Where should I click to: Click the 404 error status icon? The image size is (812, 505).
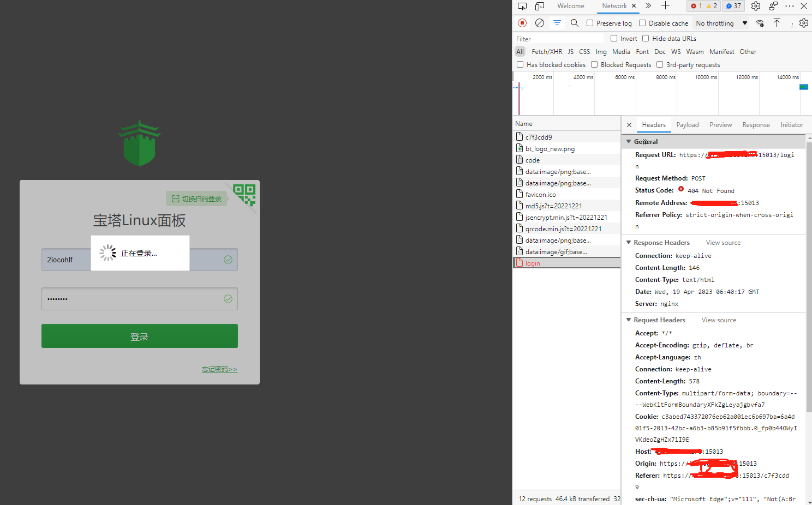[x=681, y=189]
